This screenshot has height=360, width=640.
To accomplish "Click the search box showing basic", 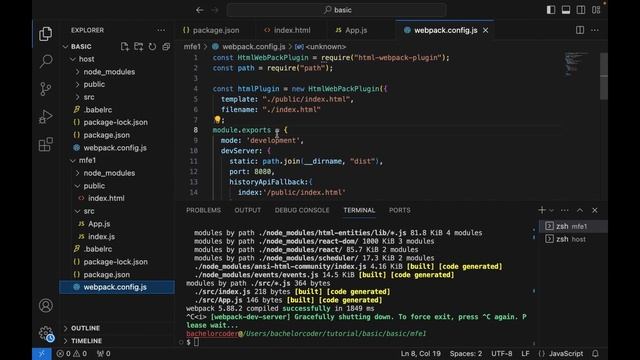I will tap(337, 10).
